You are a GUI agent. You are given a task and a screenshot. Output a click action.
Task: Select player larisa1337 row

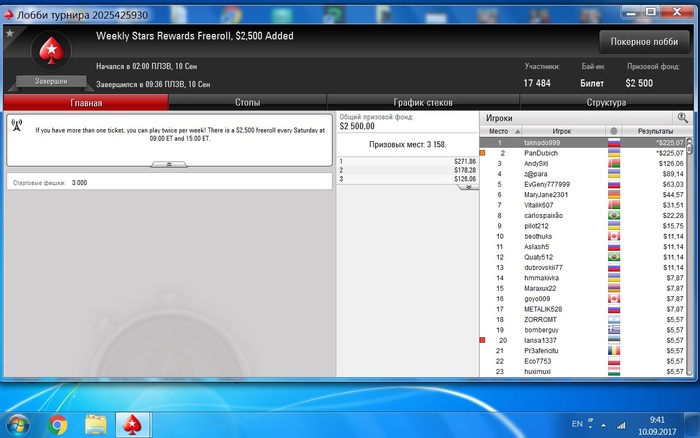[583, 341]
